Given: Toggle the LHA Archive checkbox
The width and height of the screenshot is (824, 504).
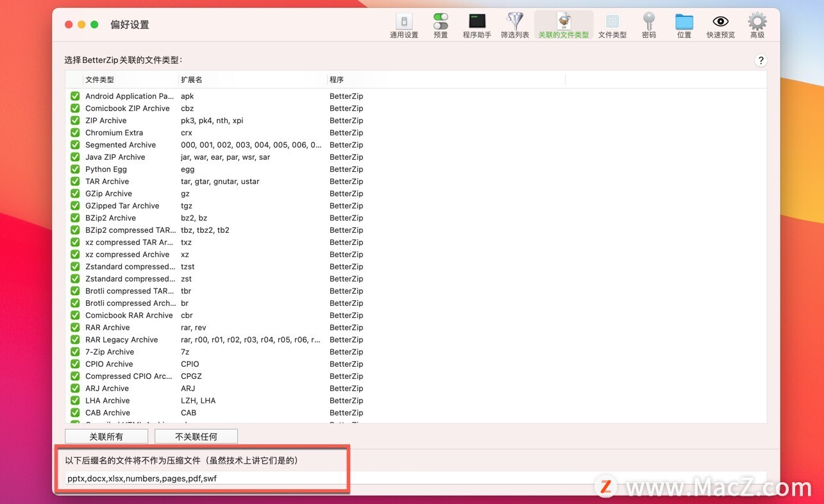Looking at the screenshot, I should 75,401.
